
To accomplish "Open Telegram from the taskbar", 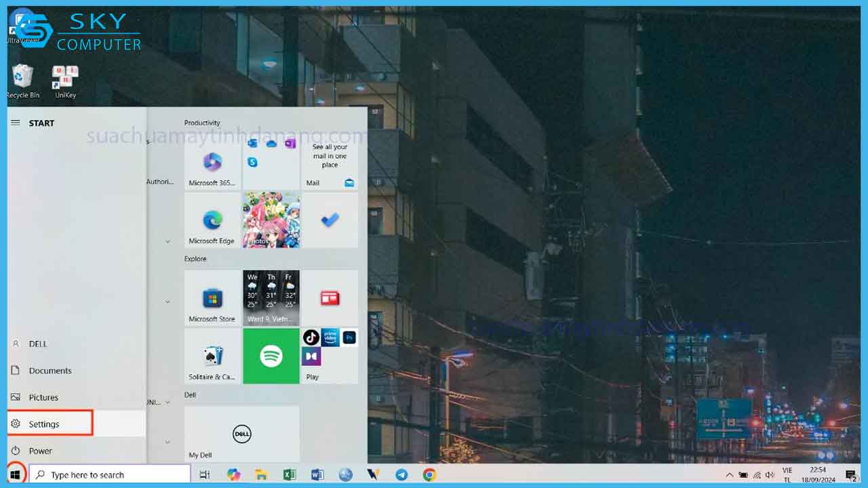I will 401,475.
